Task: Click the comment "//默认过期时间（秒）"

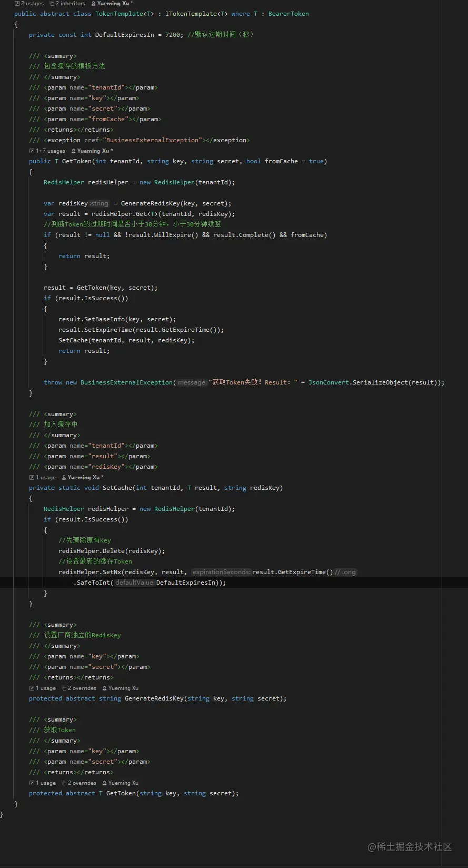Action: click(x=221, y=35)
